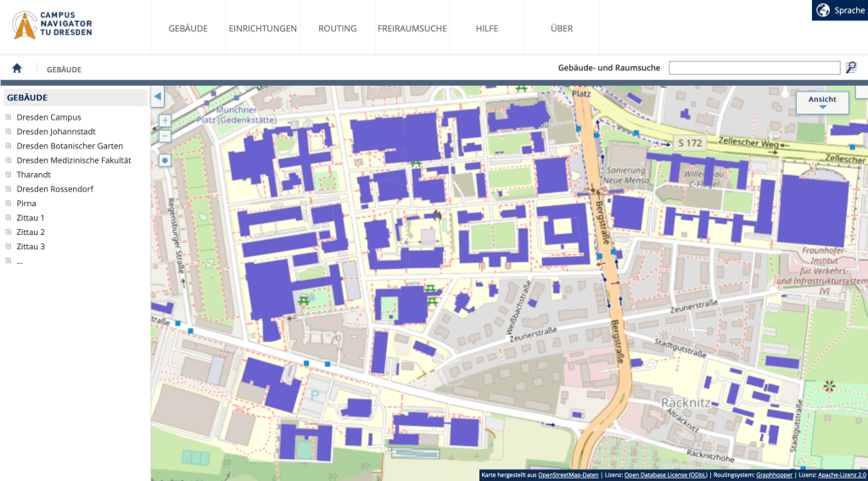Image resolution: width=868 pixels, height=481 pixels.
Task: Zoom in with the map plus button
Action: click(x=165, y=120)
